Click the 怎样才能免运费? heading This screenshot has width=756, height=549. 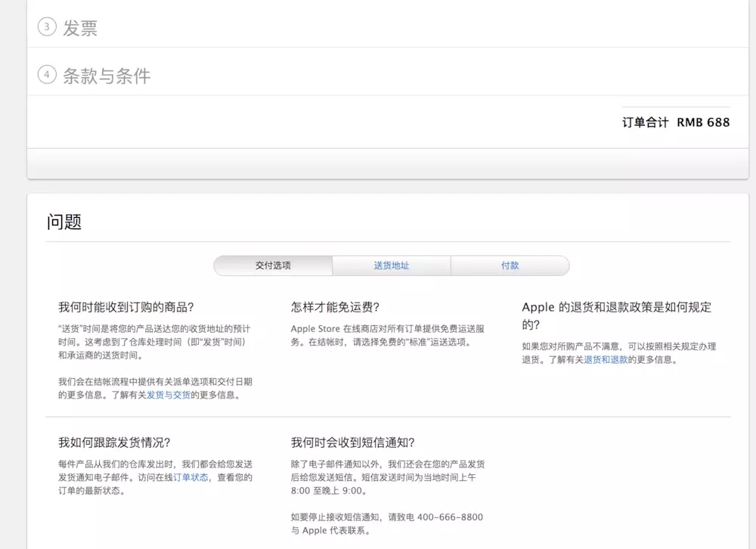click(335, 307)
